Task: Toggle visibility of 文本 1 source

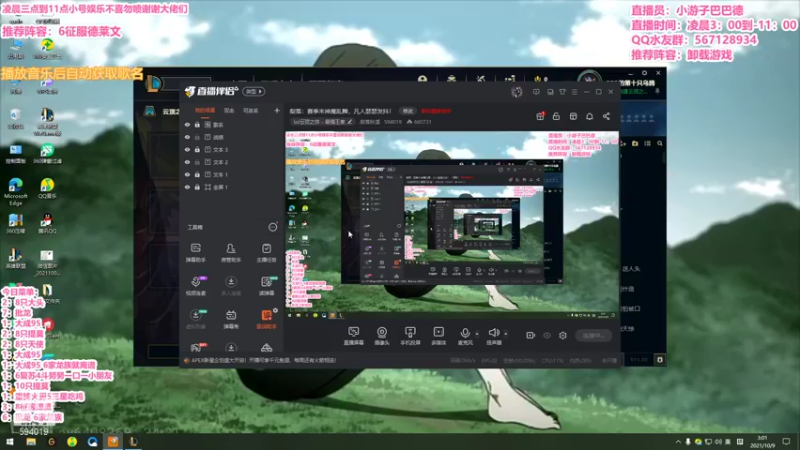Action: click(187, 174)
